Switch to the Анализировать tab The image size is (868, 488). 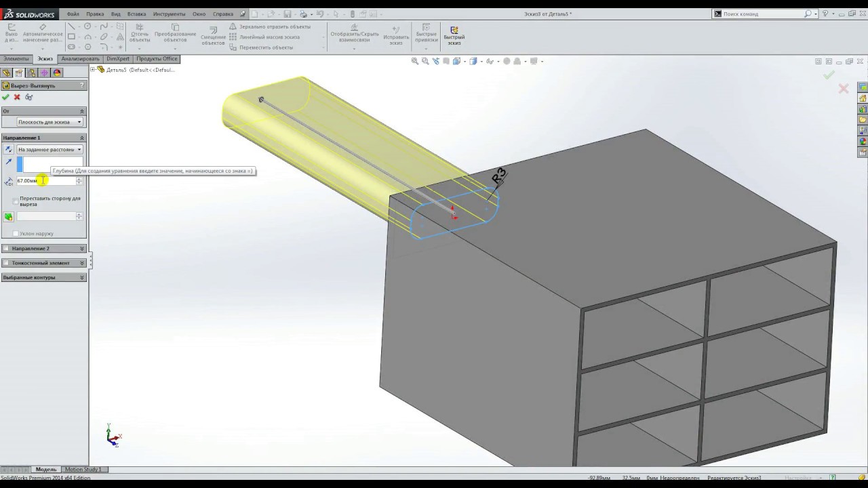click(81, 59)
